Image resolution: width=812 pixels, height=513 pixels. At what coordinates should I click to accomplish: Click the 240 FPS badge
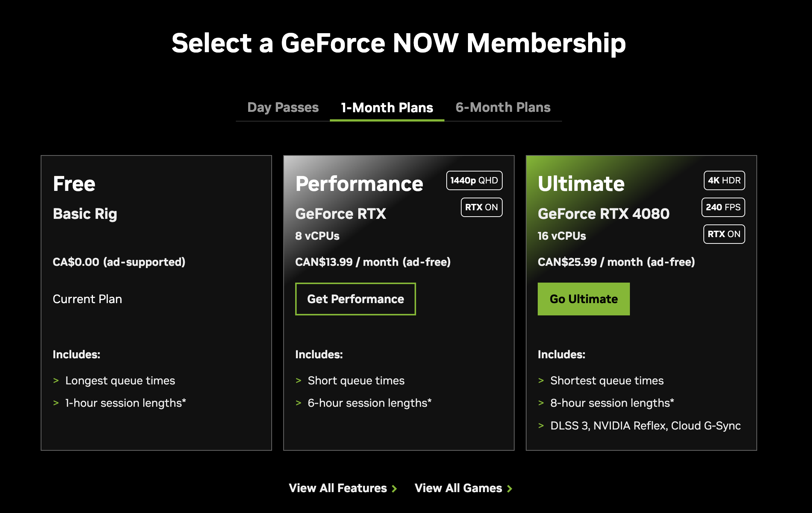[x=723, y=207]
